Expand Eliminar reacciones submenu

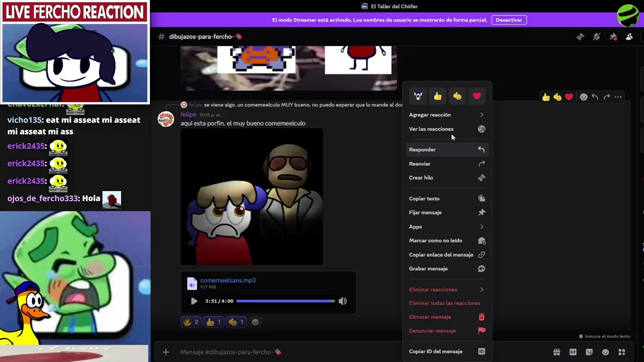(x=447, y=290)
